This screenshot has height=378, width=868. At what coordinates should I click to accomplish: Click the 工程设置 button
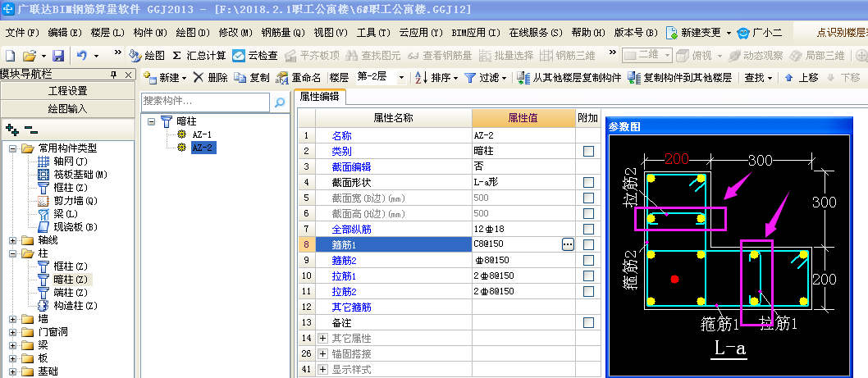(x=67, y=91)
